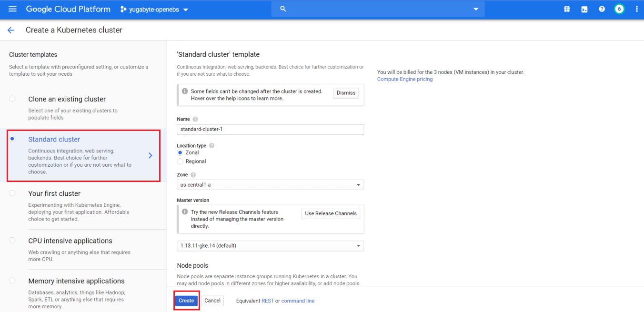Click help icon next to Name
This screenshot has height=312, width=644.
[195, 120]
